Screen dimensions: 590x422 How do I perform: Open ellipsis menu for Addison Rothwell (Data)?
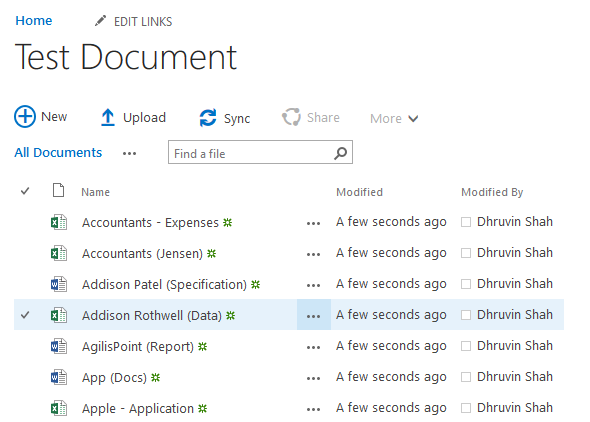click(x=313, y=315)
